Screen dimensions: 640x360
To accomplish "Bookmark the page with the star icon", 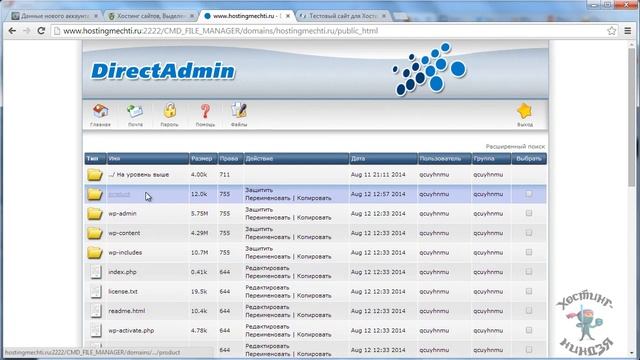I will click(x=611, y=31).
